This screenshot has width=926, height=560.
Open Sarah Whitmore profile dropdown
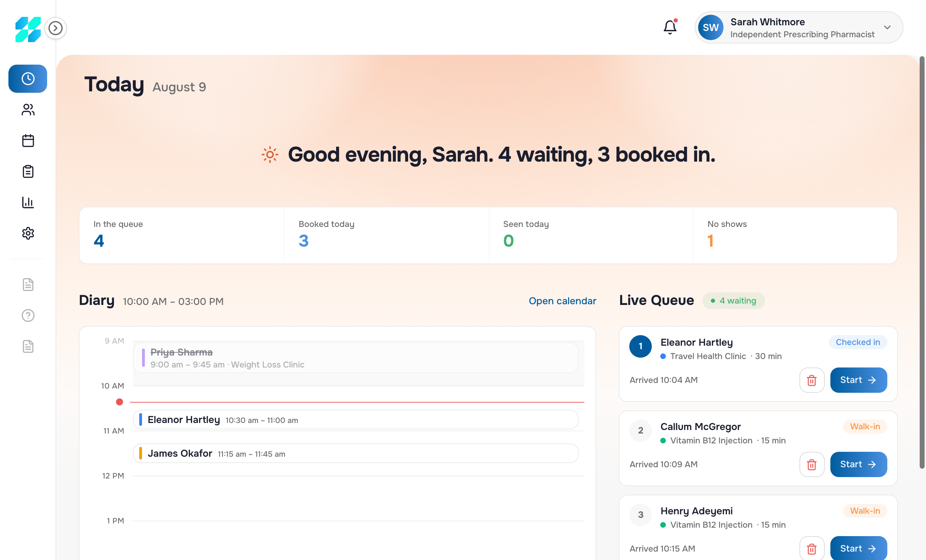click(799, 27)
